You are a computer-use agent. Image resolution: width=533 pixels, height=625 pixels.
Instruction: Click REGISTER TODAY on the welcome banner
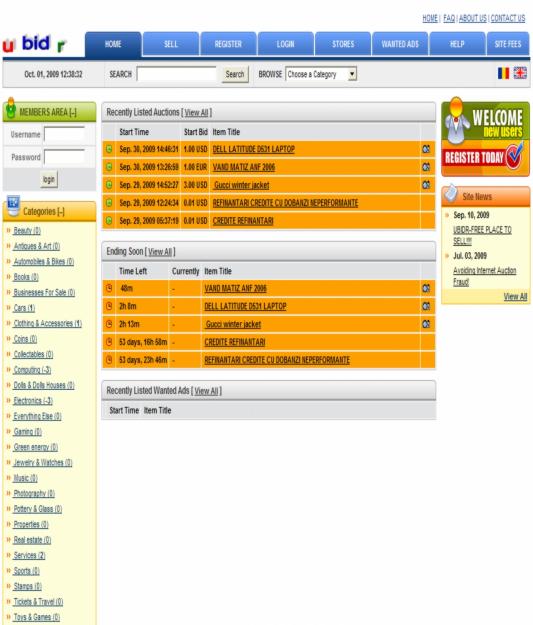click(x=474, y=158)
